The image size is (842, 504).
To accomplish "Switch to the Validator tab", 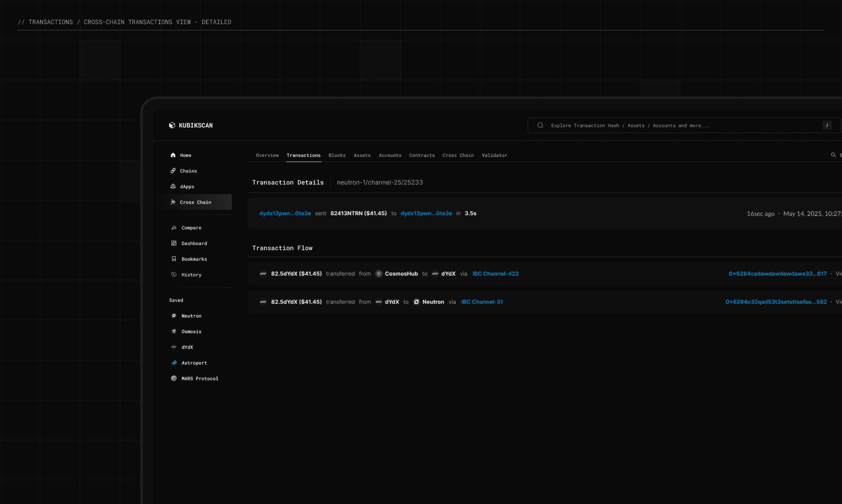I will click(x=494, y=156).
